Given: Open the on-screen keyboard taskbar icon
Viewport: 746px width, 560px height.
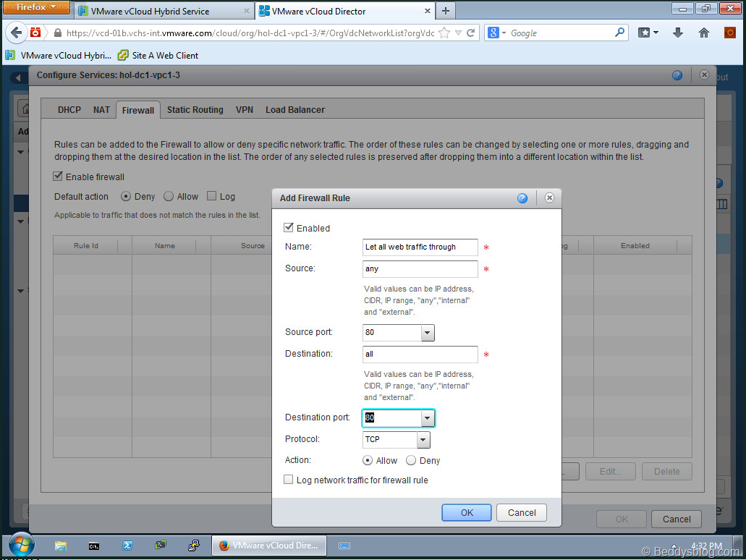Looking at the screenshot, I should (x=344, y=546).
